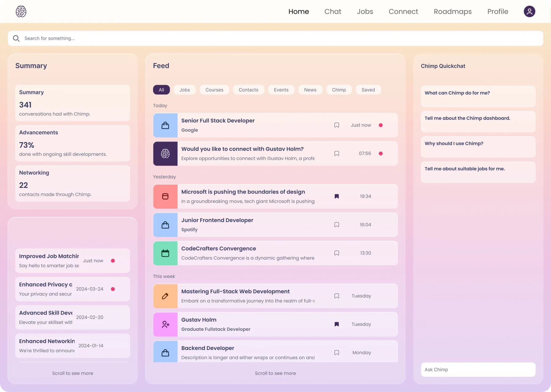
Task: Switch to the Jobs feed filter
Action: [185, 90]
